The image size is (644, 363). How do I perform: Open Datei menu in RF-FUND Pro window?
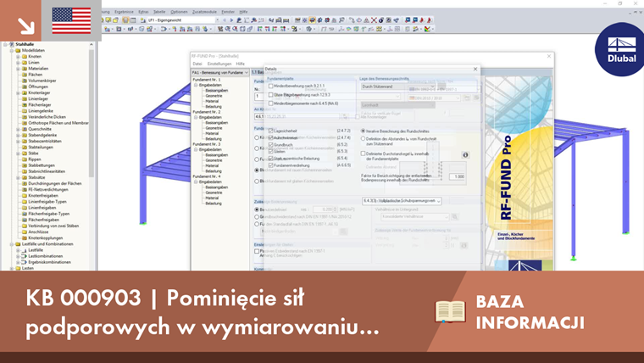(x=197, y=64)
